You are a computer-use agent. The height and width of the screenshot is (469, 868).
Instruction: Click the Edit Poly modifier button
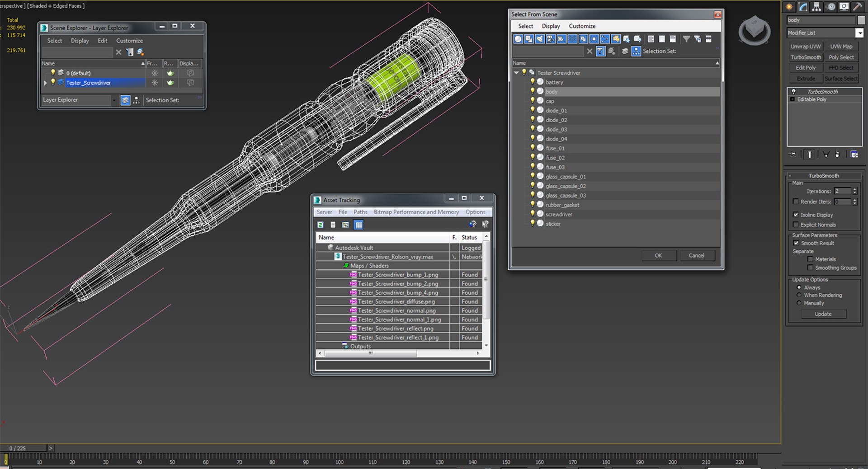(805, 68)
